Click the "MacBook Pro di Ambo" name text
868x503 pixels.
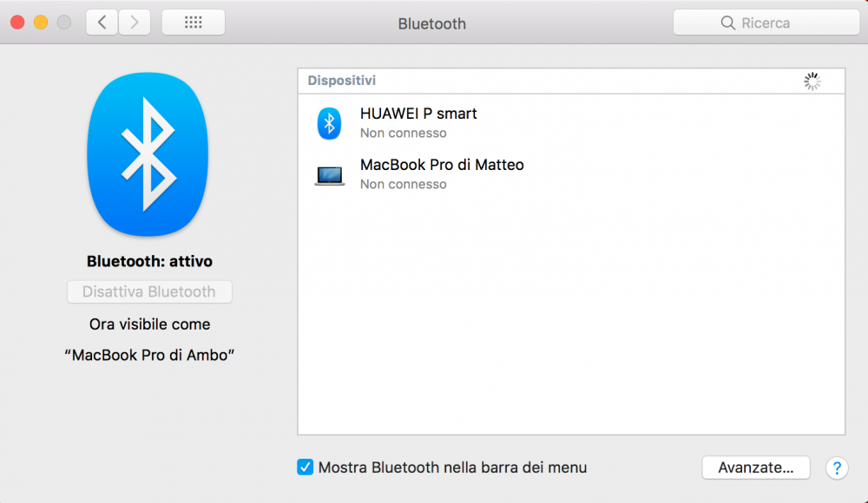tap(149, 355)
